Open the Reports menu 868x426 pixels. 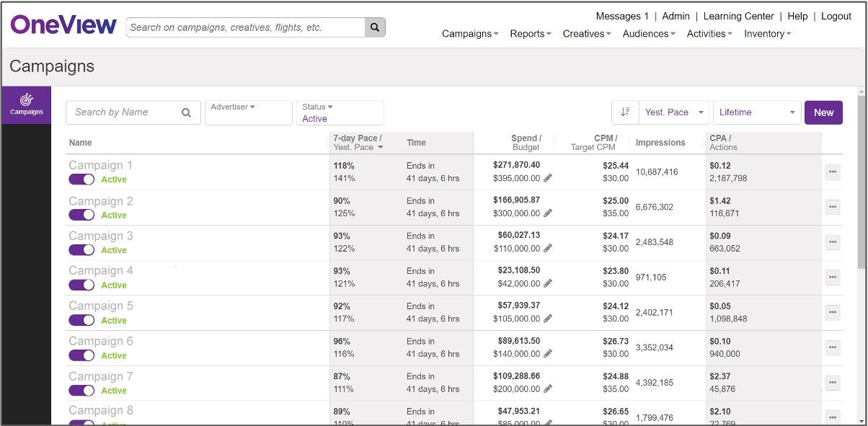click(530, 34)
